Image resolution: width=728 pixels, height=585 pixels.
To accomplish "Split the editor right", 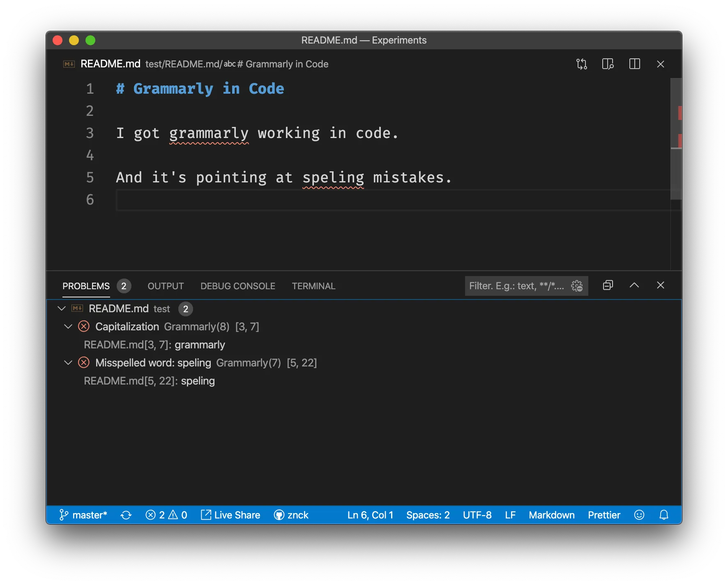I will point(634,64).
